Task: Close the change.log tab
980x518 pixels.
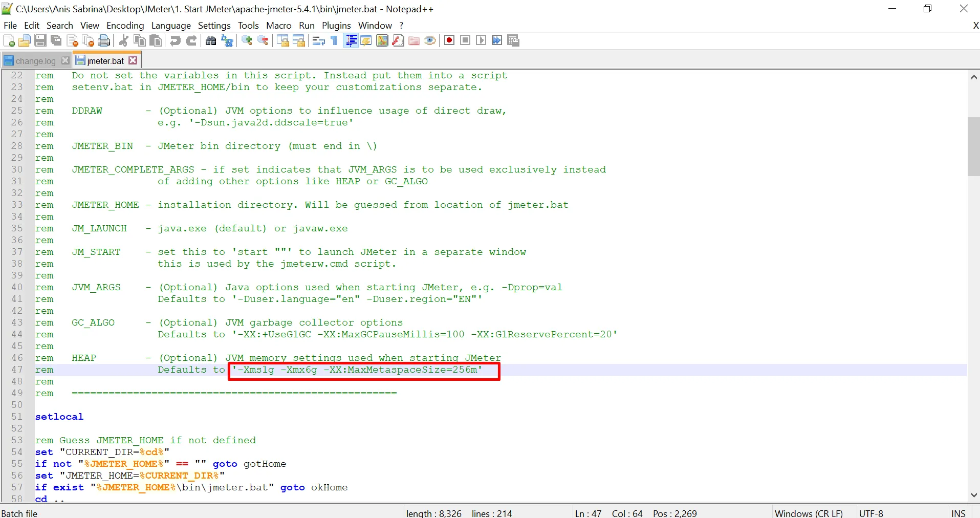Action: 65,60
